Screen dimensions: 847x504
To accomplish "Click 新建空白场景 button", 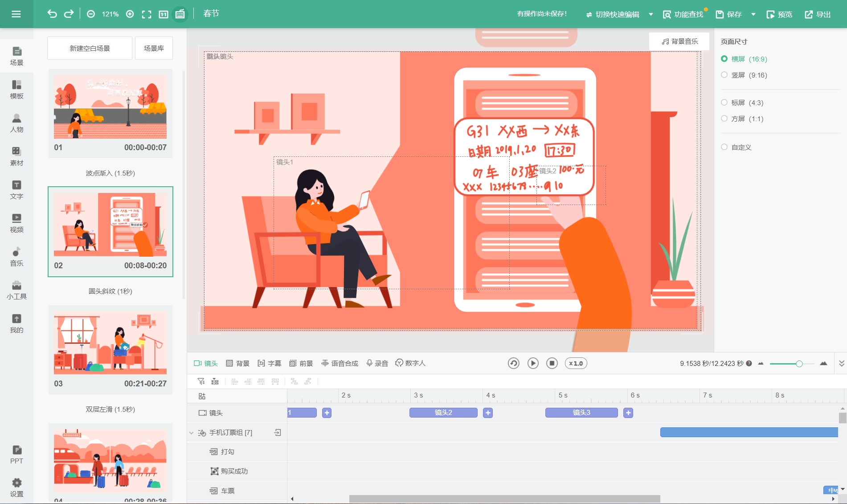I will [x=90, y=48].
